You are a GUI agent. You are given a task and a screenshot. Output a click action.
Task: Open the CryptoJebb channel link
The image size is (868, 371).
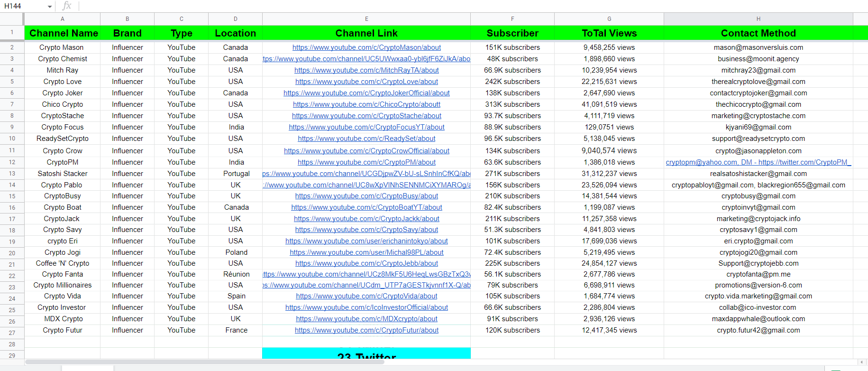click(366, 263)
